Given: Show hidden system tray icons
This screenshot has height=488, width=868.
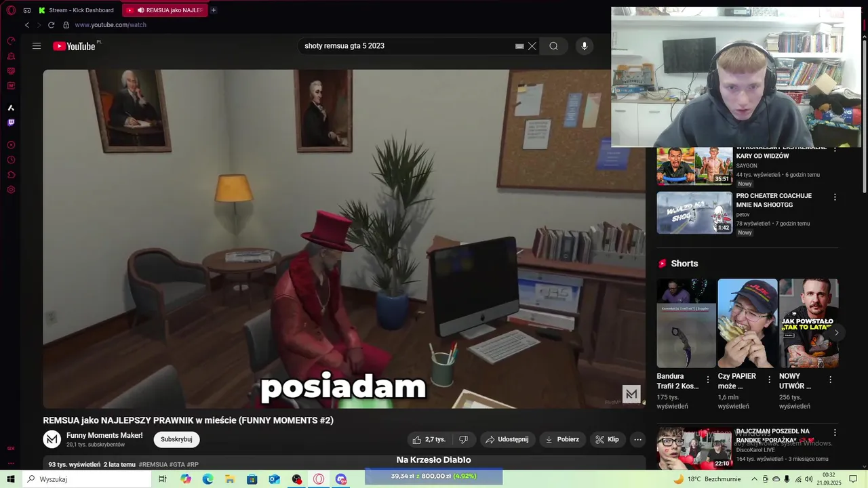Looking at the screenshot, I should click(754, 479).
